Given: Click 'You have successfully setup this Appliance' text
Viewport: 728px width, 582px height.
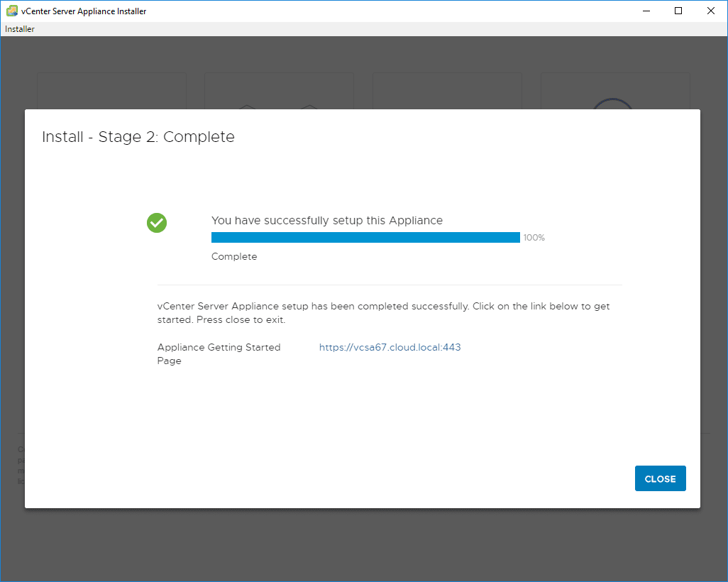Looking at the screenshot, I should 327,221.
